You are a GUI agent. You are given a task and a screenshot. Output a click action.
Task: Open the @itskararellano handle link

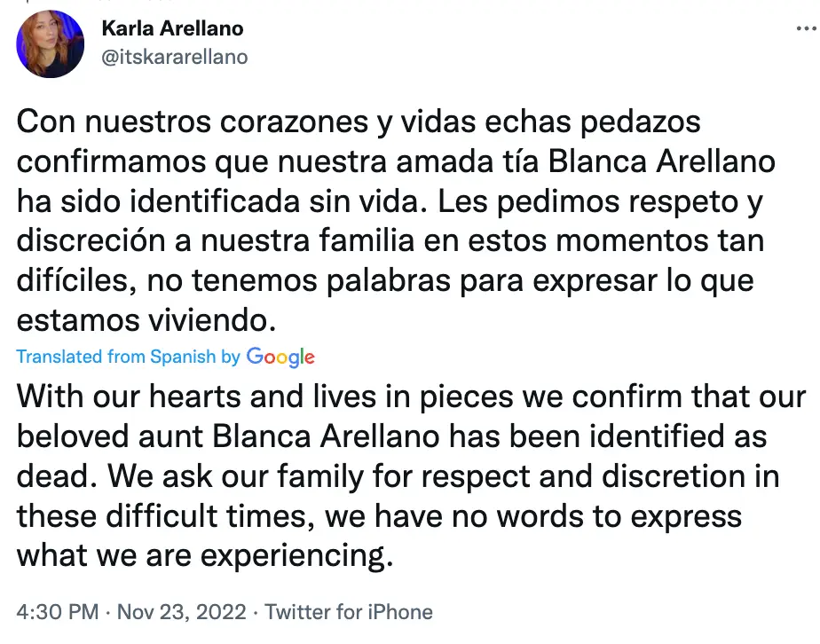point(175,57)
